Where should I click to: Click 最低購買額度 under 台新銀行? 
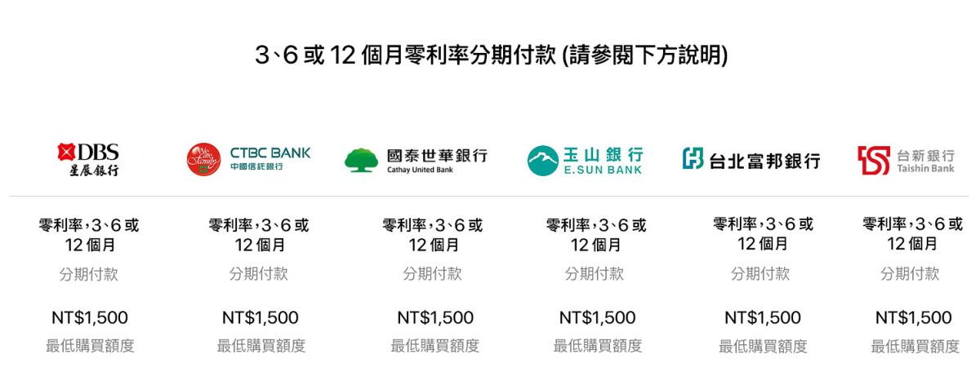pyautogui.click(x=915, y=346)
